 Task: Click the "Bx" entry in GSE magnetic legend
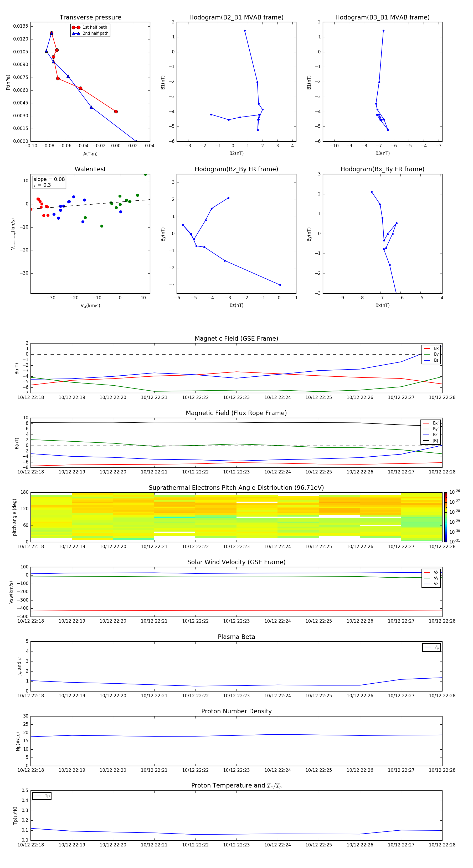[x=431, y=349]
